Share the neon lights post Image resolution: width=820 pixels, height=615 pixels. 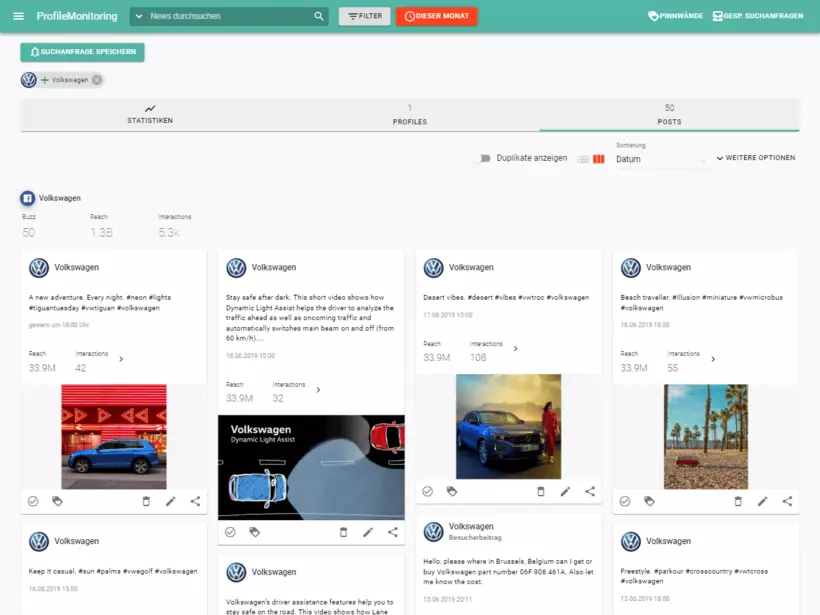[195, 502]
